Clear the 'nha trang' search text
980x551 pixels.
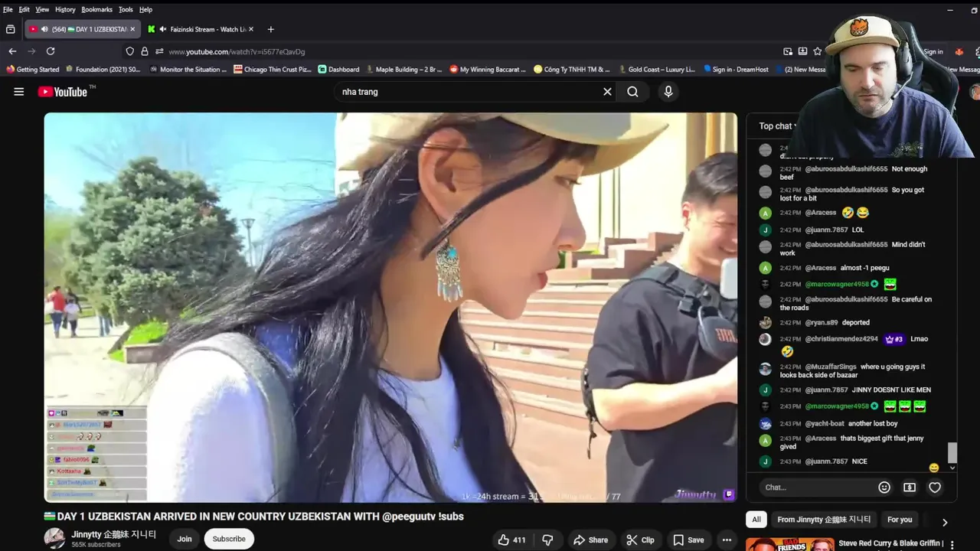tap(607, 92)
